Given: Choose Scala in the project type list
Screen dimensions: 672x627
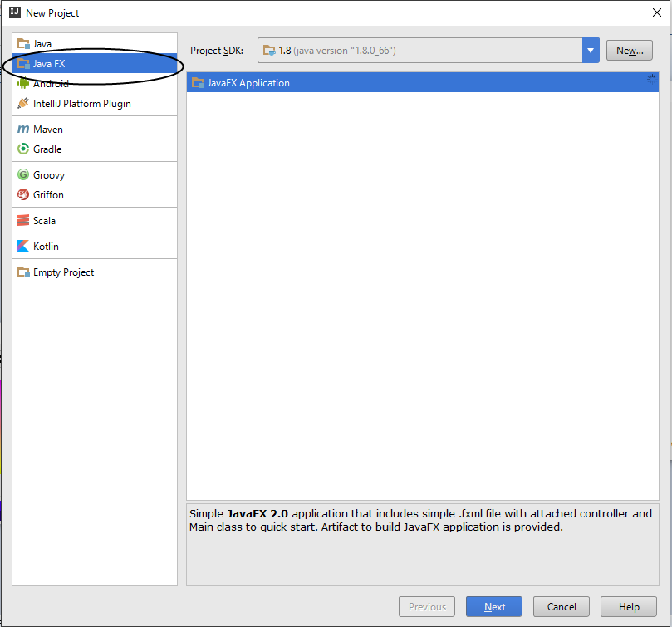Looking at the screenshot, I should (95, 220).
